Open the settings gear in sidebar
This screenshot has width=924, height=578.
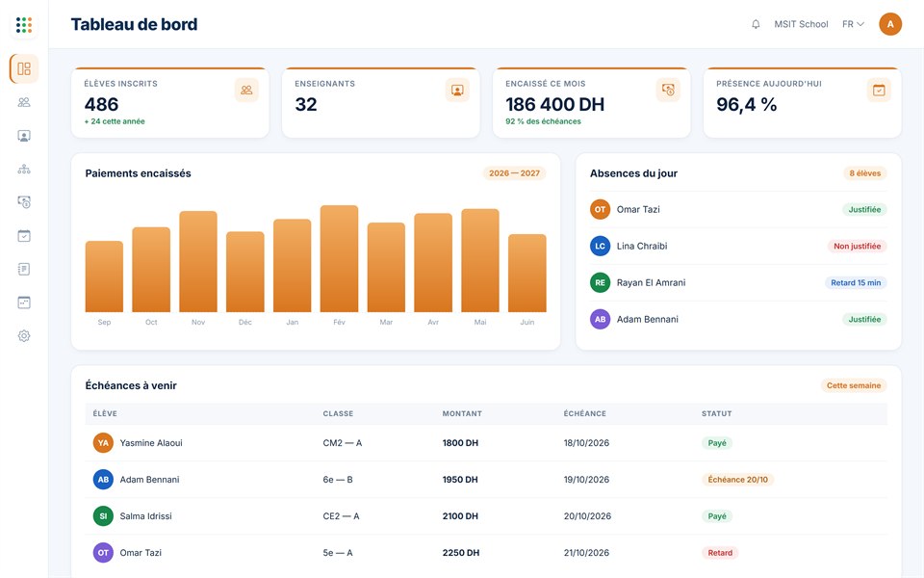pos(24,336)
